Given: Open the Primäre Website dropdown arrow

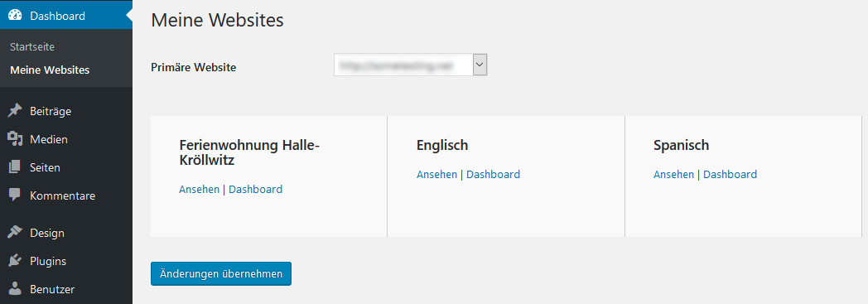Looking at the screenshot, I should (x=480, y=65).
